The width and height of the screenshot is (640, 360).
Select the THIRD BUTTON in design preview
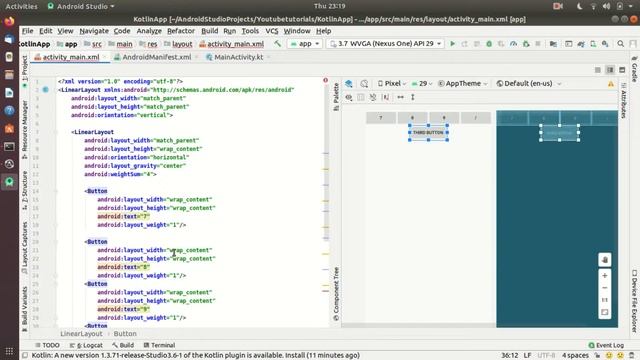click(428, 133)
